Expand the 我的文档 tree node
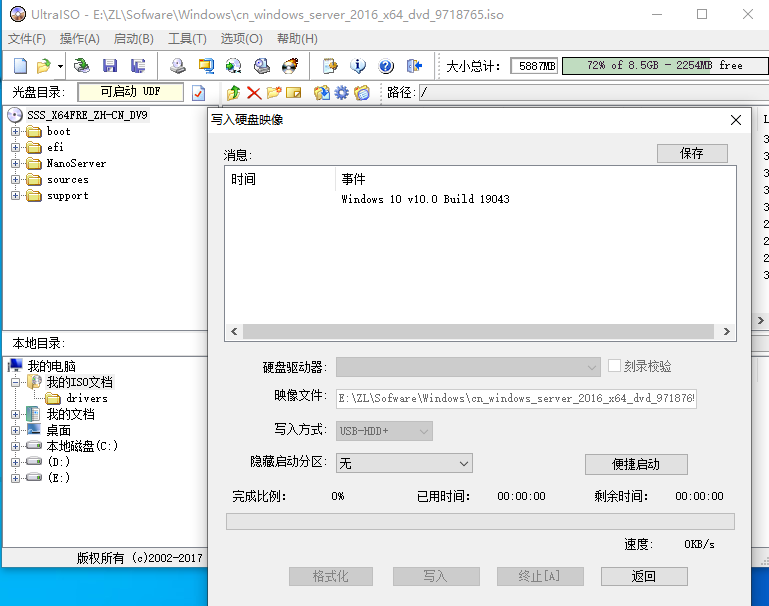Viewport: 769px width, 606px height. pos(16,414)
